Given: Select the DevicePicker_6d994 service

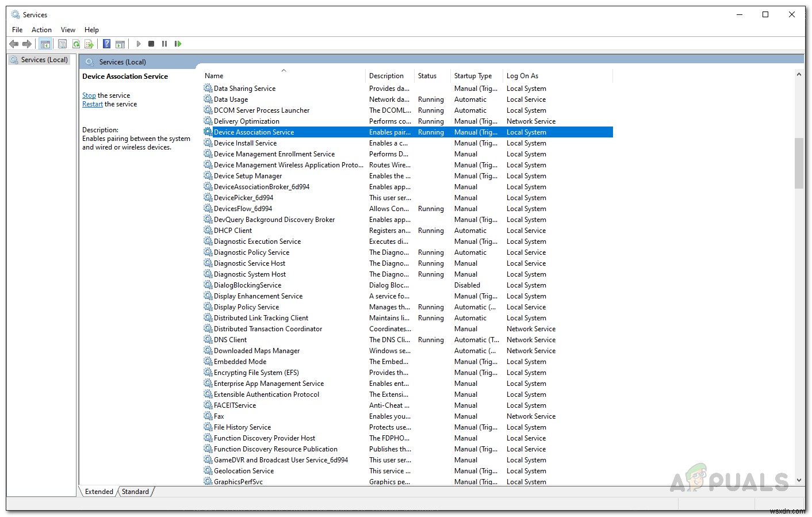Looking at the screenshot, I should [x=408, y=197].
